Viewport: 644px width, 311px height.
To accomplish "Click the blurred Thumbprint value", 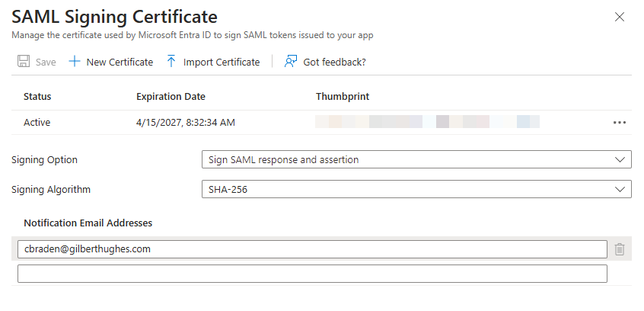I will [427, 122].
